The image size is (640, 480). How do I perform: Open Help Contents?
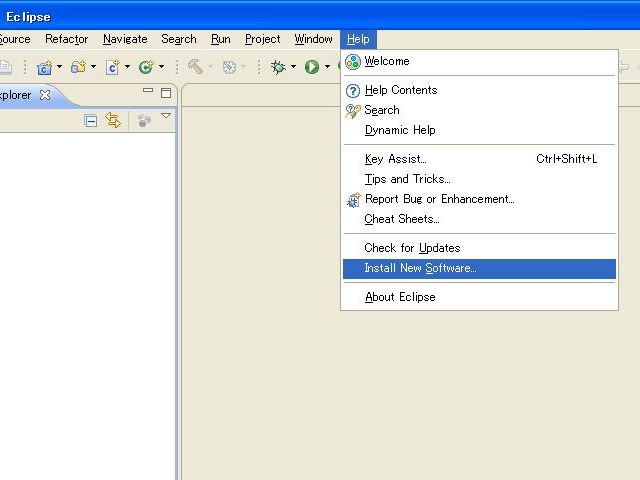click(x=479, y=90)
